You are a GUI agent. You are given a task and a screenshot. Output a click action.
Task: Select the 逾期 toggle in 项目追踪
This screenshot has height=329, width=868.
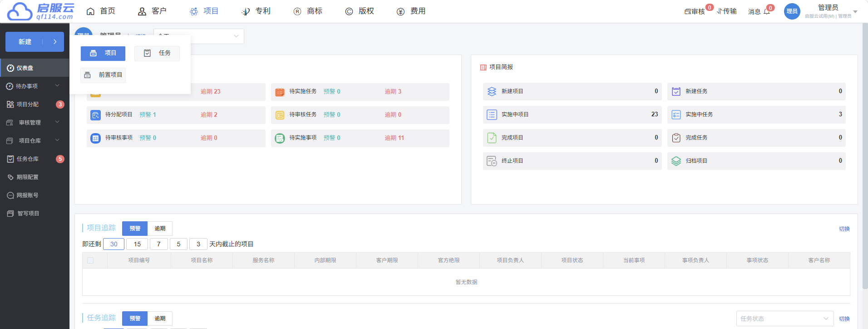coord(160,229)
